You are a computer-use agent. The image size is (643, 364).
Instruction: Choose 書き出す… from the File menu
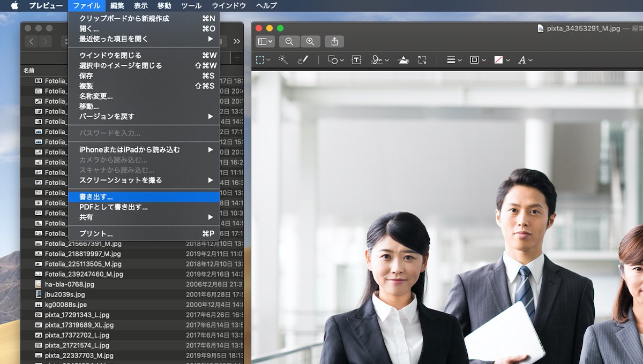96,197
